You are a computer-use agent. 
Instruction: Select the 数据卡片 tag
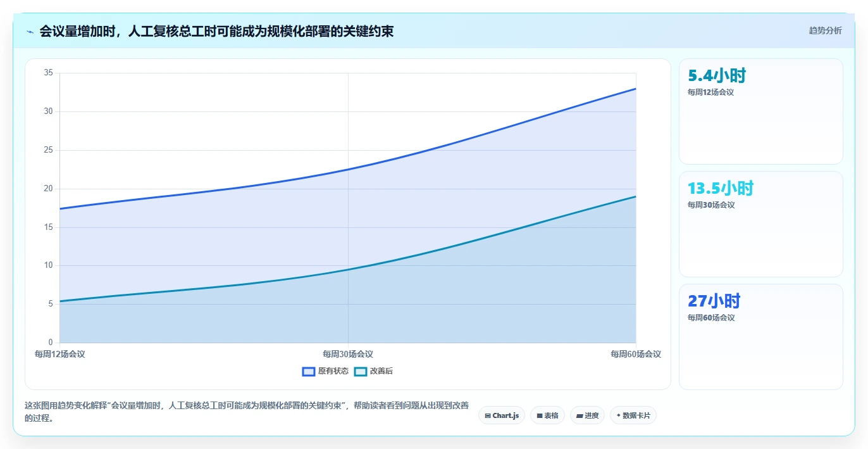tap(633, 415)
